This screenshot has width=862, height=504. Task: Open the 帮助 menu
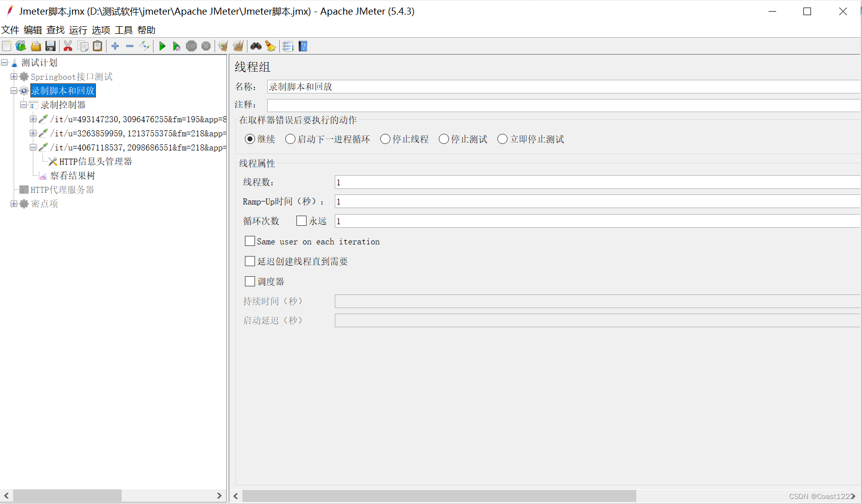pyautogui.click(x=146, y=30)
